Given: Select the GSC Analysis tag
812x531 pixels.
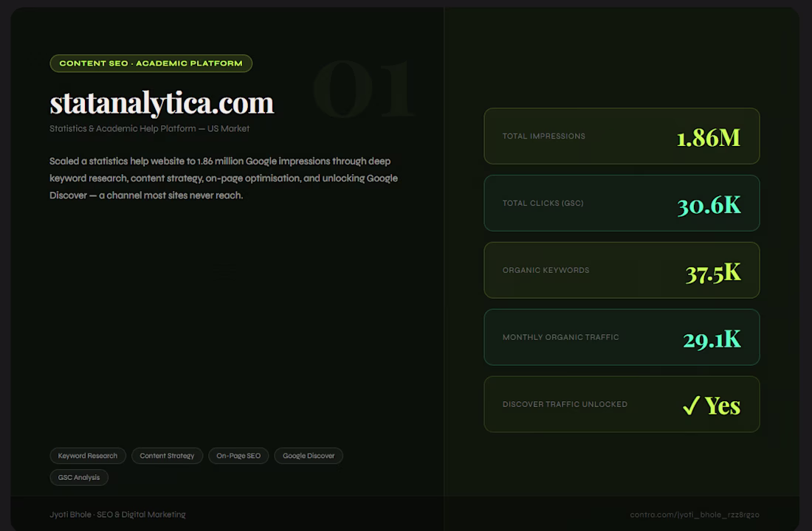Looking at the screenshot, I should (x=79, y=477).
